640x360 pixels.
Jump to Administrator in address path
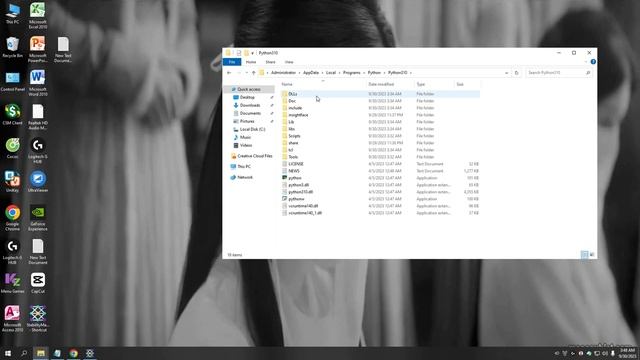pos(283,73)
